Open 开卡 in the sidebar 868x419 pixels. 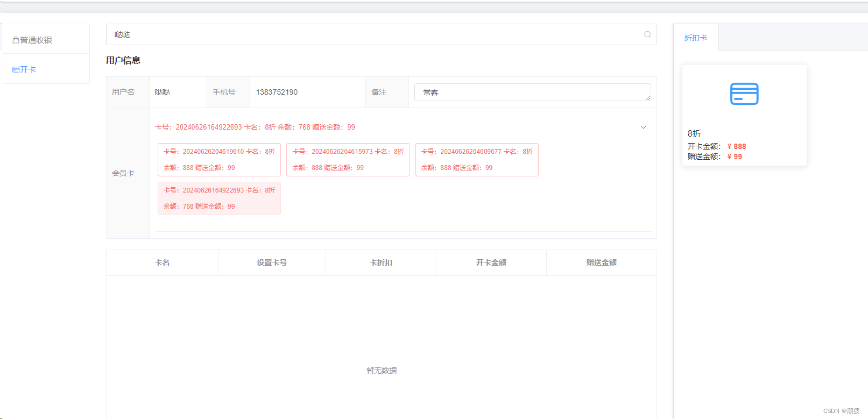(46, 69)
